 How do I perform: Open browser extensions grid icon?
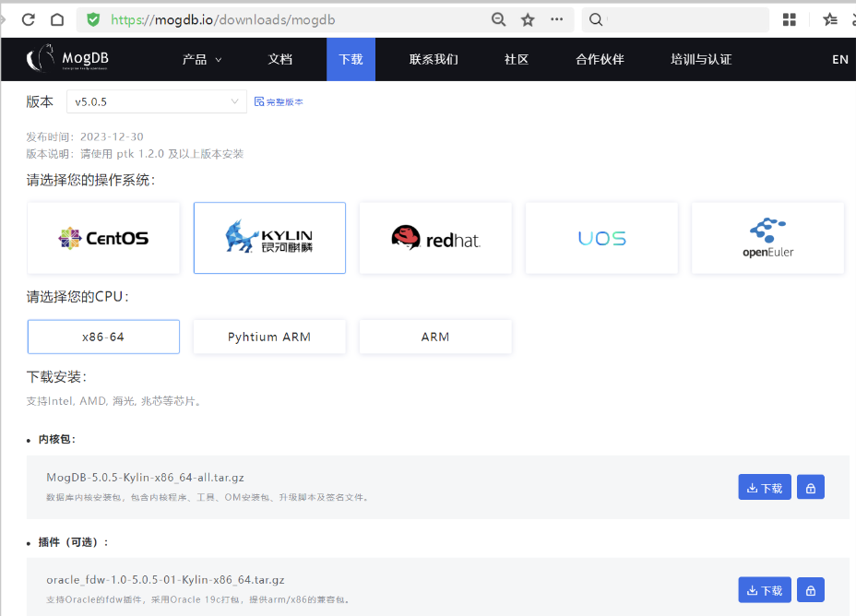[790, 19]
